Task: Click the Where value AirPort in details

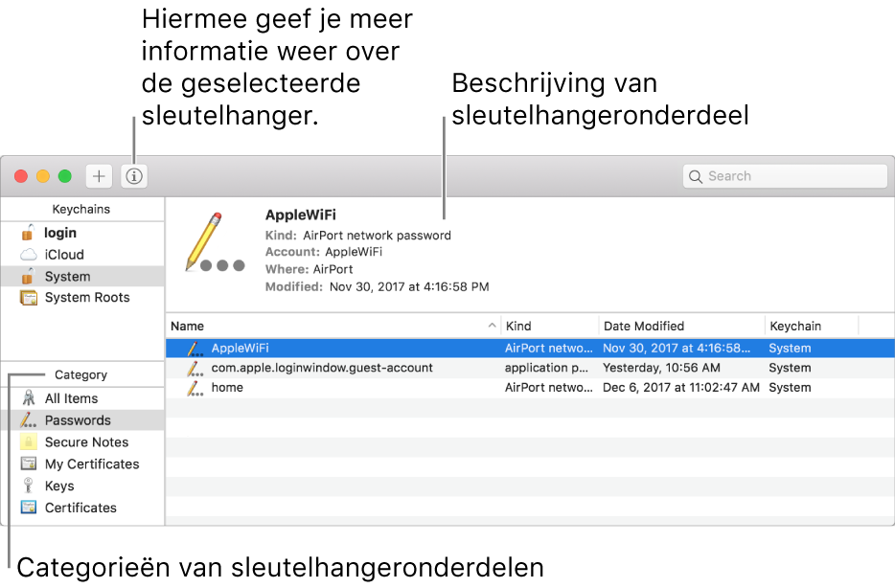Action: pyautogui.click(x=333, y=269)
